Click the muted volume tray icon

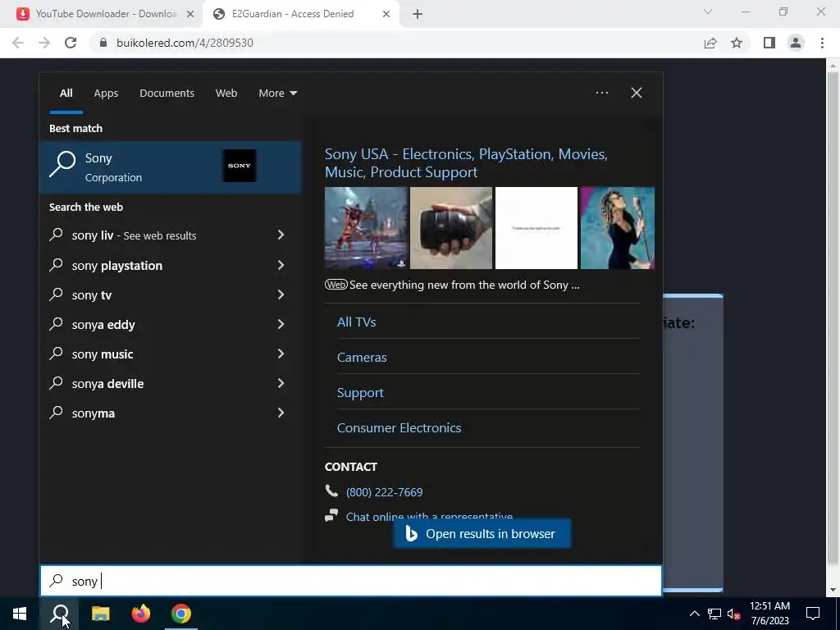coord(733,614)
